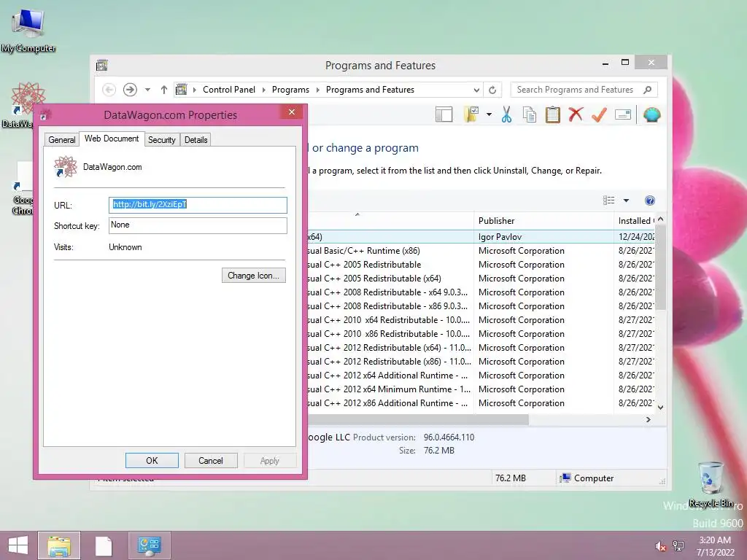The height and width of the screenshot is (560, 747).
Task: Click the Windows Start button
Action: 18,545
